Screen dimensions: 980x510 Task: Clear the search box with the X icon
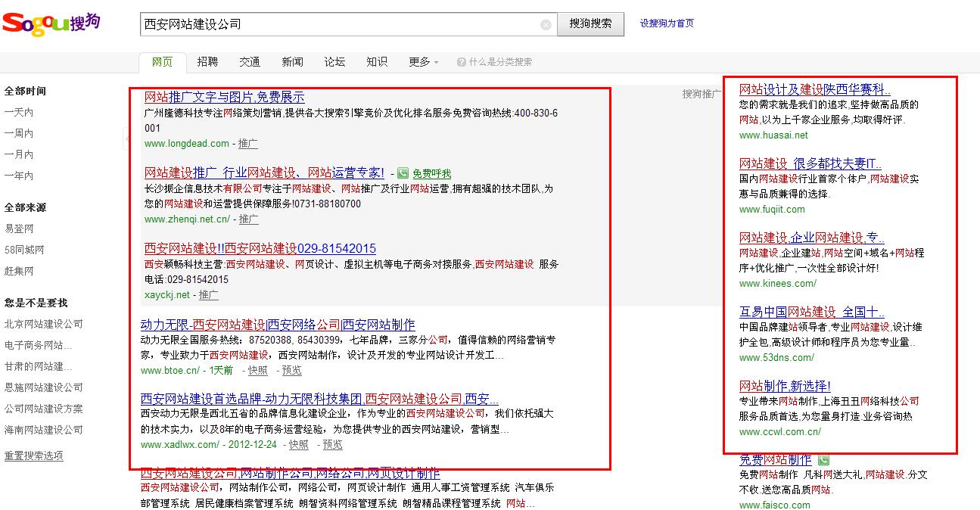click(x=546, y=25)
